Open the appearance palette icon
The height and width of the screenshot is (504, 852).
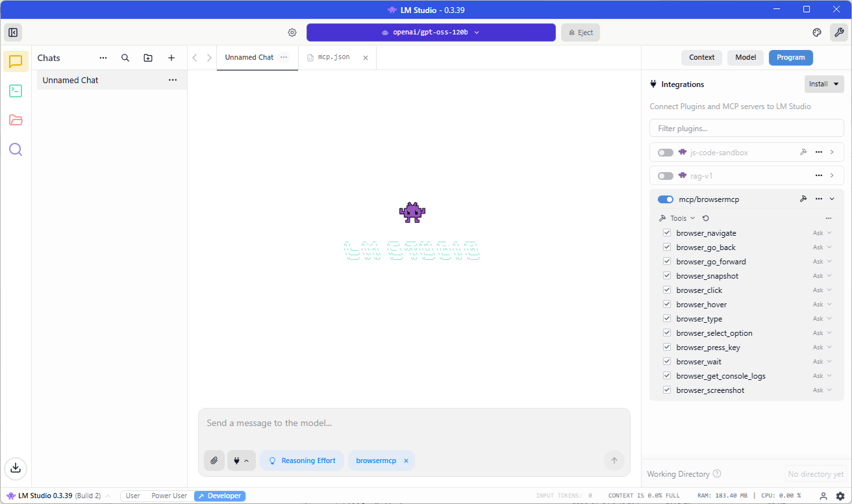(817, 32)
